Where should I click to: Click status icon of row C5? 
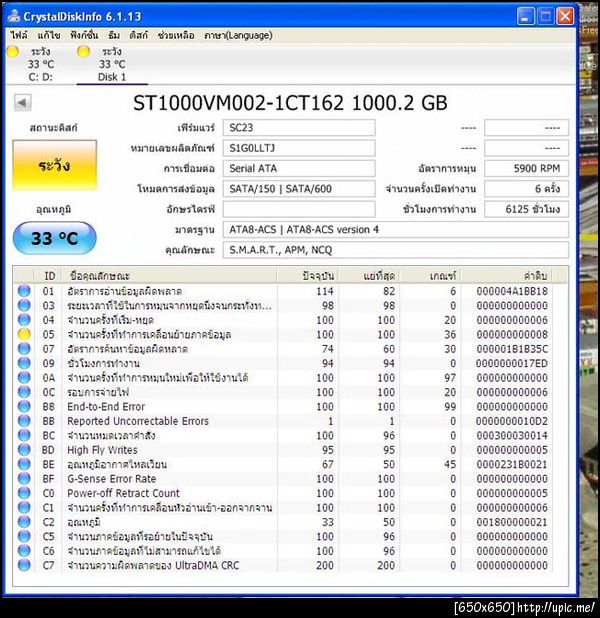point(24,536)
